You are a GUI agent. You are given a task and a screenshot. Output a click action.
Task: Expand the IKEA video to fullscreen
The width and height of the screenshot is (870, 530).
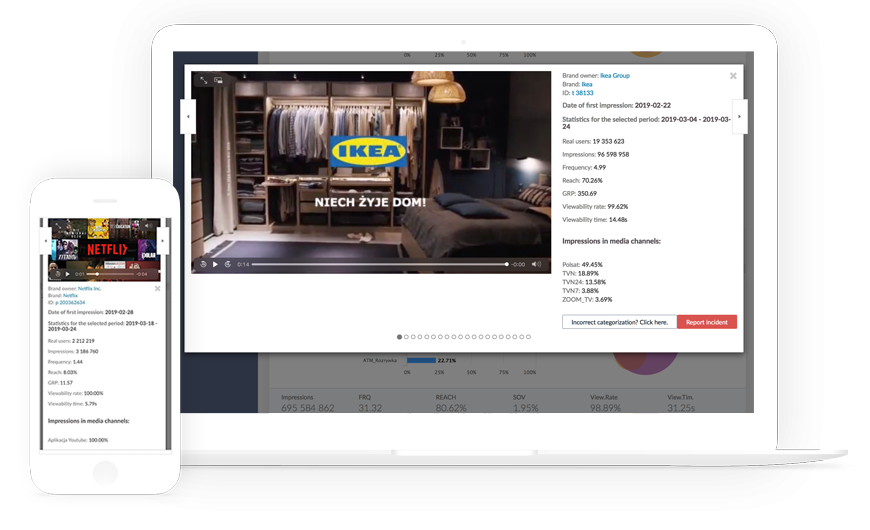coord(204,80)
